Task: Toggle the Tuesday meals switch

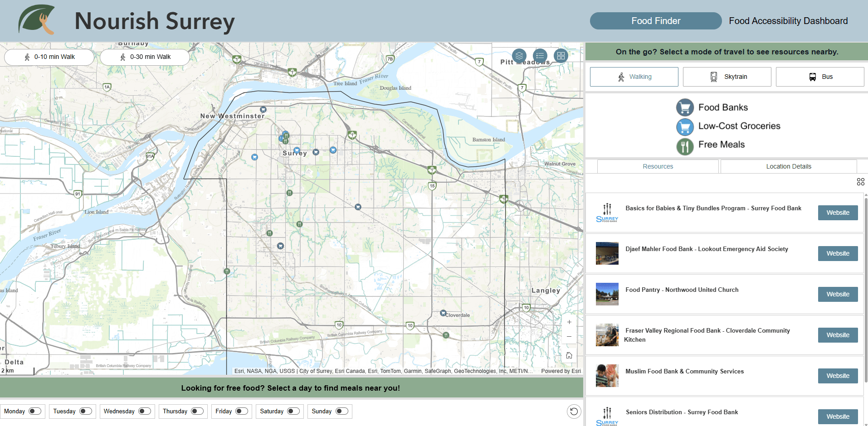Action: [x=86, y=411]
